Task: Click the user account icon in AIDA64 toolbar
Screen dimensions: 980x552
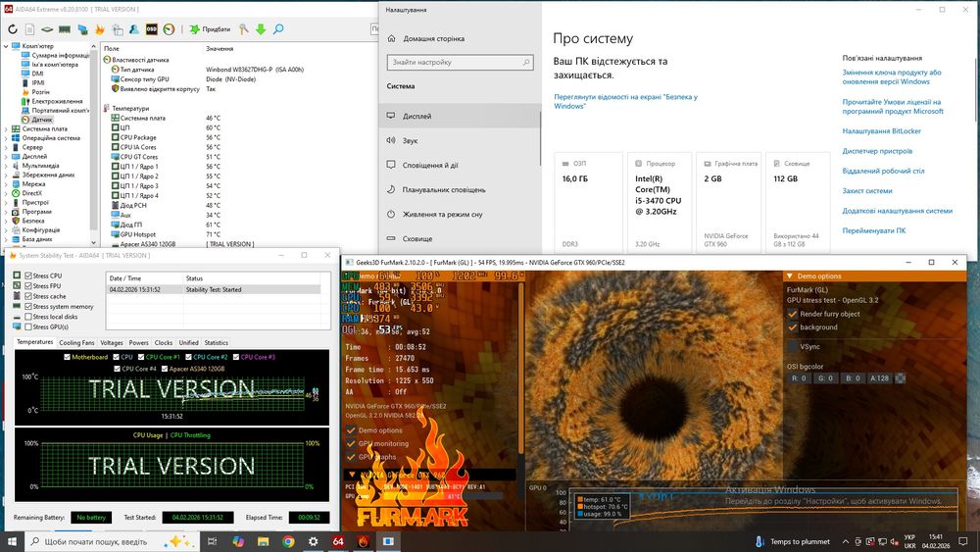Action: coord(133,29)
